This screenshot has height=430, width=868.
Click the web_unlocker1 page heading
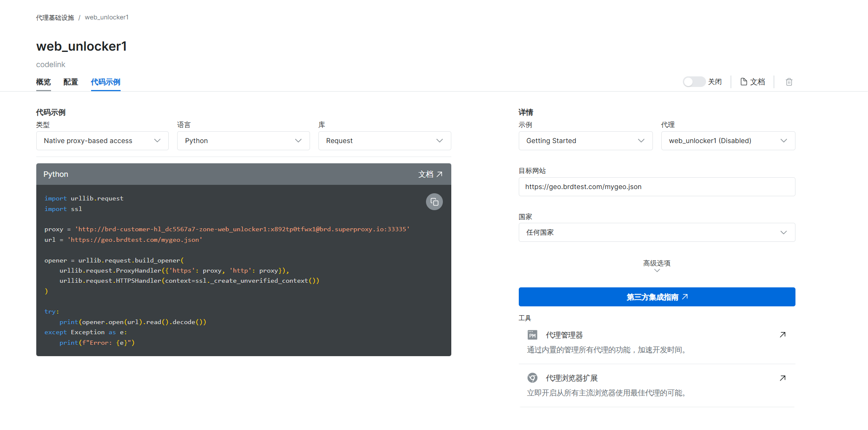pyautogui.click(x=81, y=46)
